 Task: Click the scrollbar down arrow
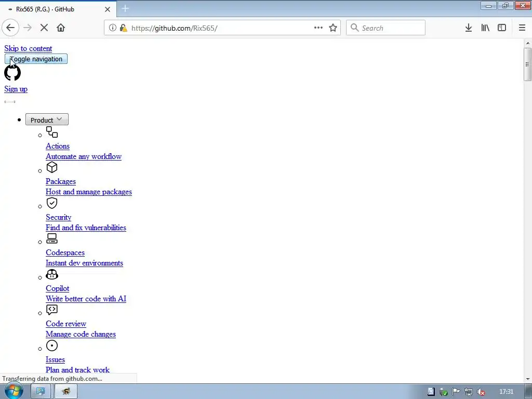[x=527, y=379]
